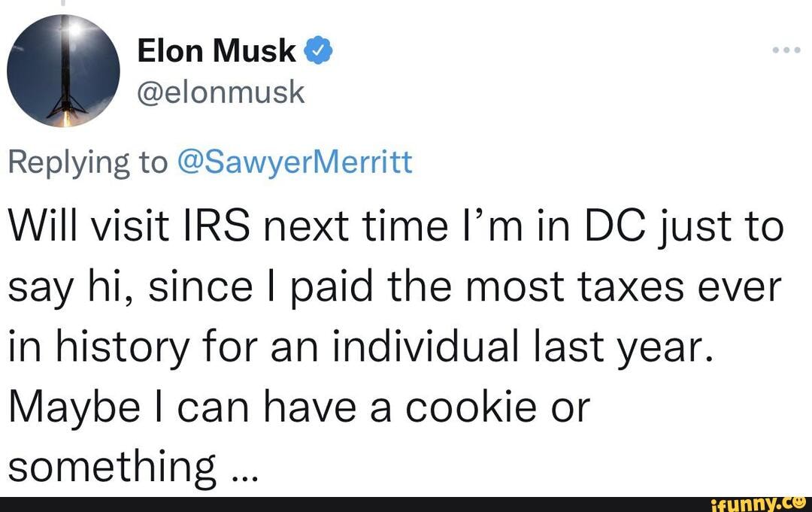Viewport: 812px width, 512px height.
Task: Select the Elon Musk display name
Action: [x=217, y=50]
